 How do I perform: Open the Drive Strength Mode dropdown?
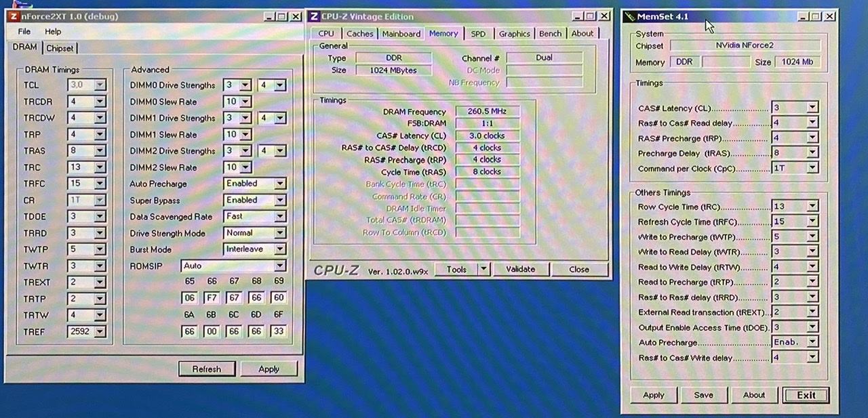click(x=279, y=233)
